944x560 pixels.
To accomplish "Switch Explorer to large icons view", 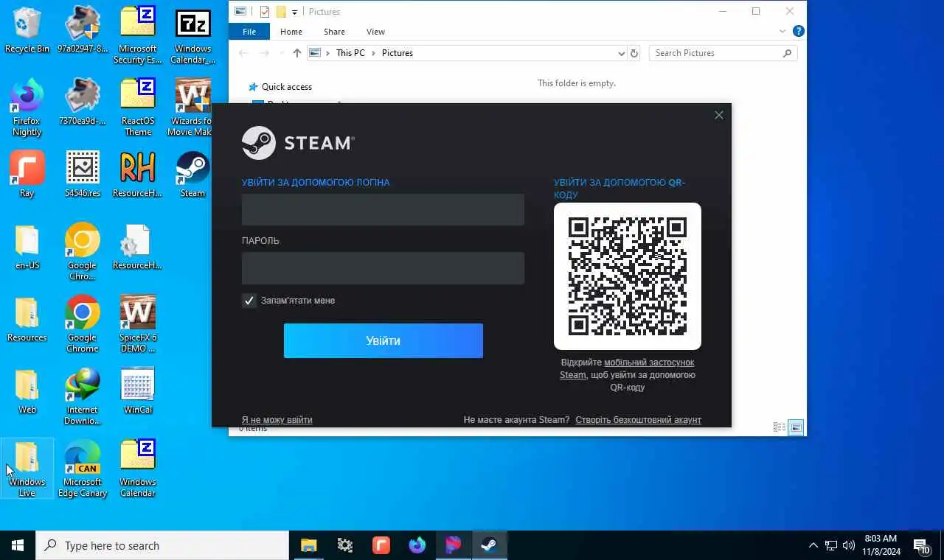I will coord(796,427).
